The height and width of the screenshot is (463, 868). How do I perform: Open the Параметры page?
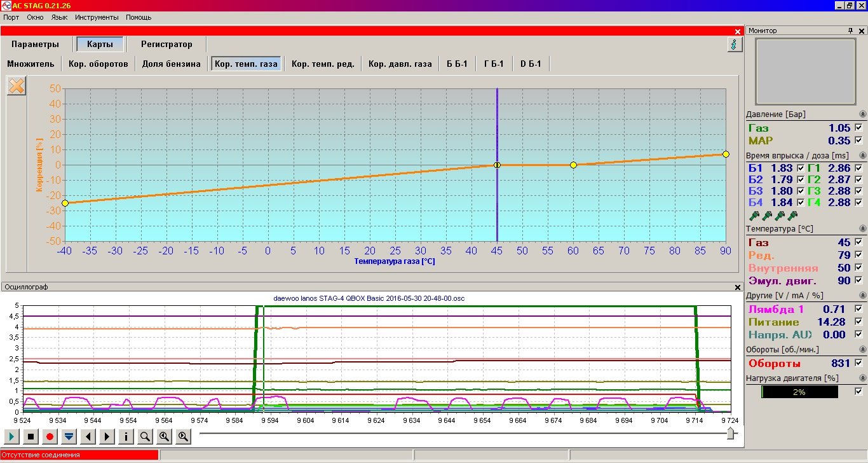tap(35, 45)
